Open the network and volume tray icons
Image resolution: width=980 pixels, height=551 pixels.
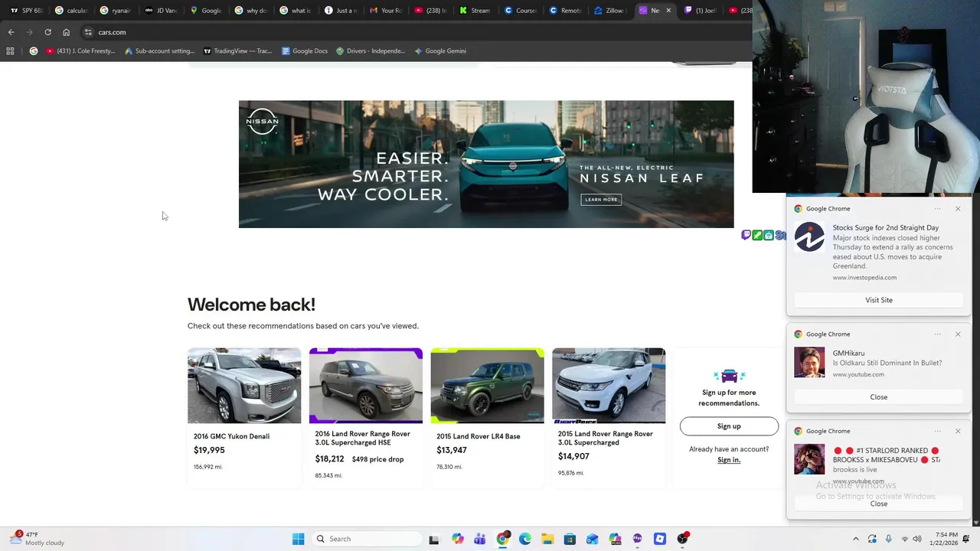coord(910,539)
